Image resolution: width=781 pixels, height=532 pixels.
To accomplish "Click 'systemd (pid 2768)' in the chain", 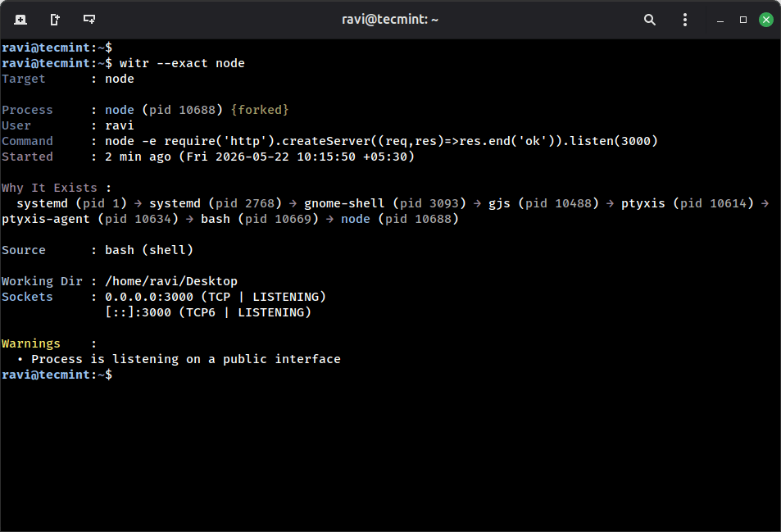I will coord(216,203).
